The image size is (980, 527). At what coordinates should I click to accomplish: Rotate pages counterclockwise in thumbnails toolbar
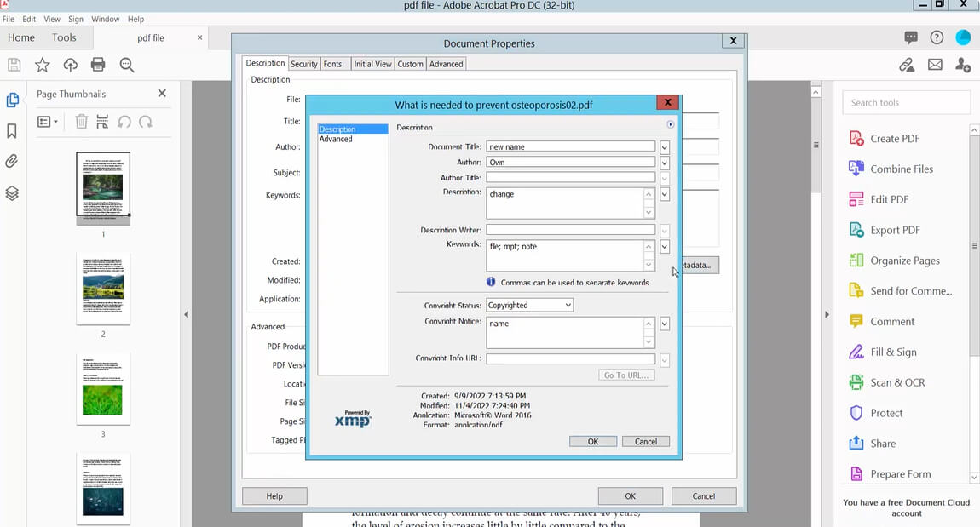point(125,122)
